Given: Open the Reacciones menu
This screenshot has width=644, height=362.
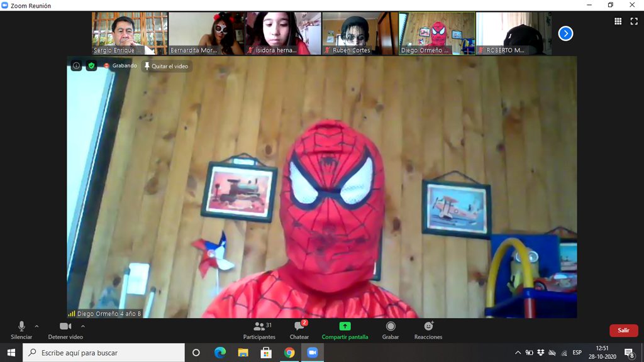Looking at the screenshot, I should pos(428,330).
